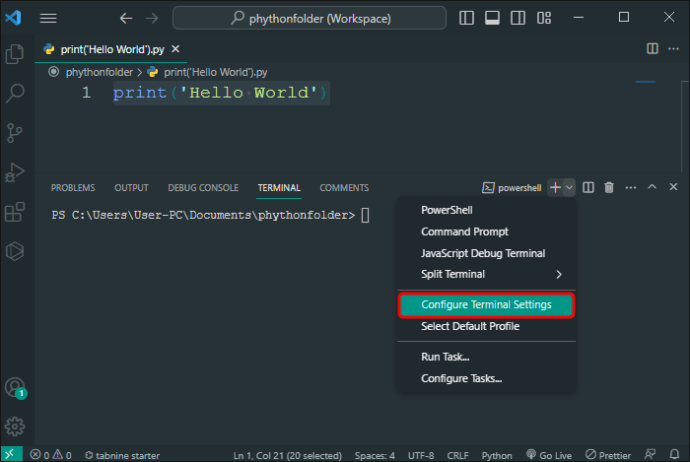
Task: Click the workspace search box
Action: click(x=309, y=18)
